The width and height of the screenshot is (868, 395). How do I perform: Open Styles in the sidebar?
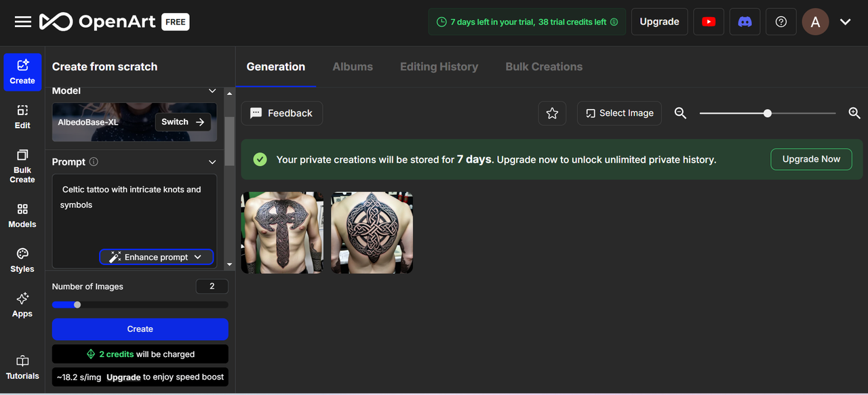coord(22,259)
